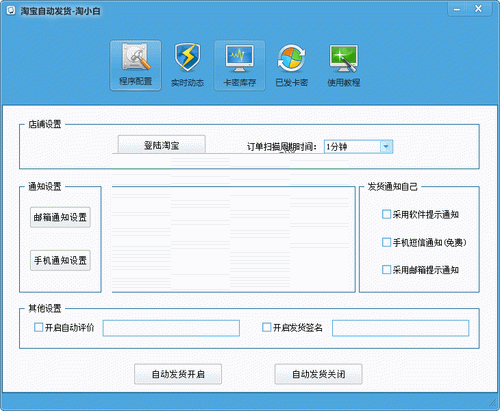The width and height of the screenshot is (500, 411).
Task: Enable 手机短信通知(免费) checkbox
Action: click(386, 242)
